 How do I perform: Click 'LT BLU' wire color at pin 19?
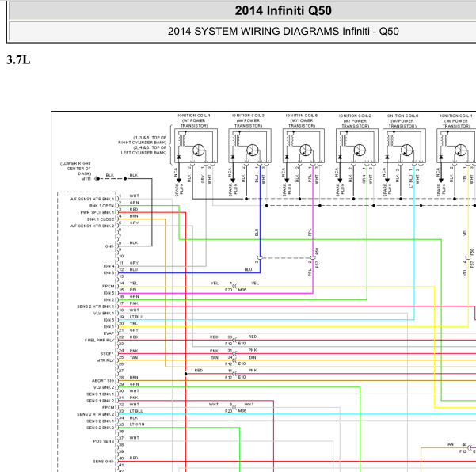(x=136, y=317)
